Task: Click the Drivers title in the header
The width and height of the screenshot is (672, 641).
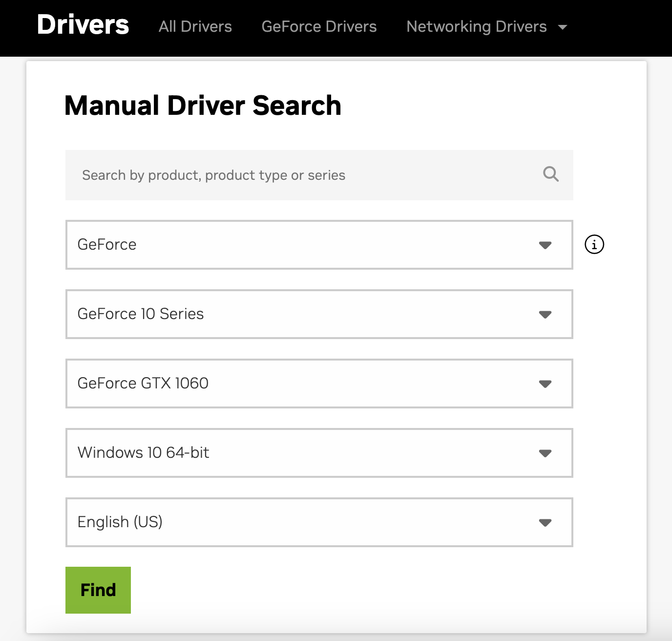Action: (x=83, y=25)
